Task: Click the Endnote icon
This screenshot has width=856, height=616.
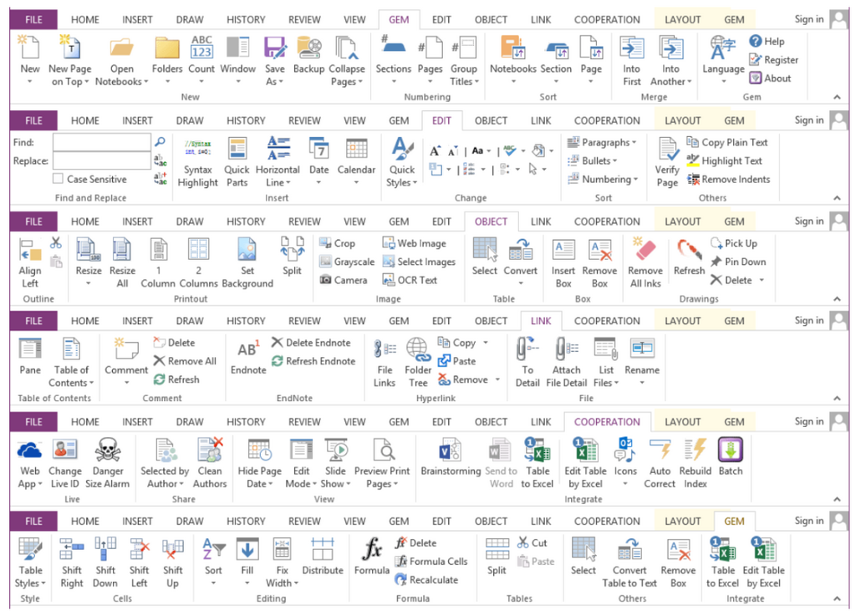Action: (248, 349)
